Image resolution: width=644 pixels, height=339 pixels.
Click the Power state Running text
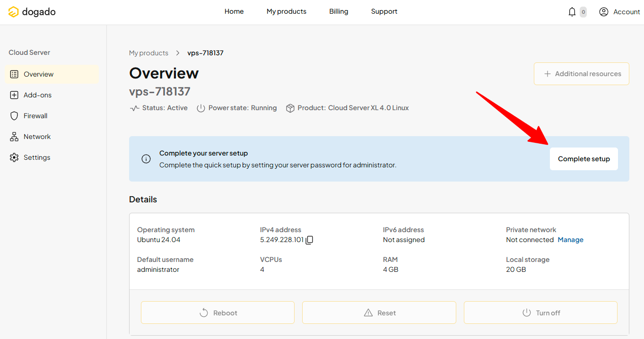click(243, 108)
